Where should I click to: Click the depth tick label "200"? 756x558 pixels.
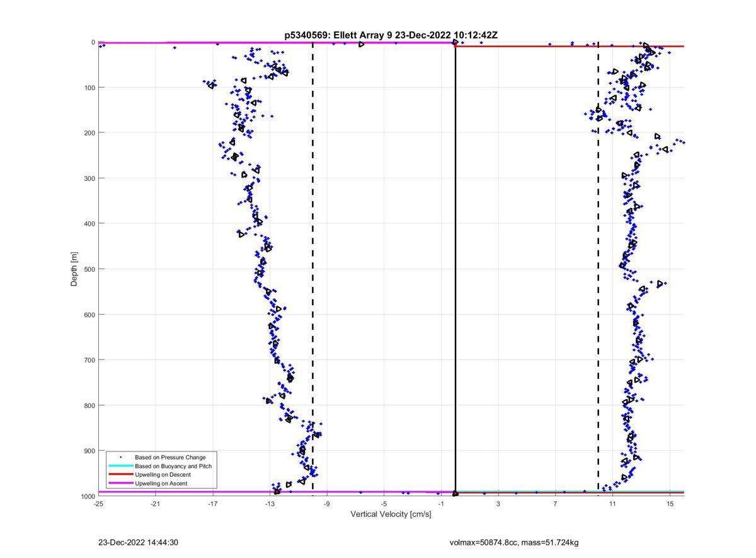coord(89,132)
